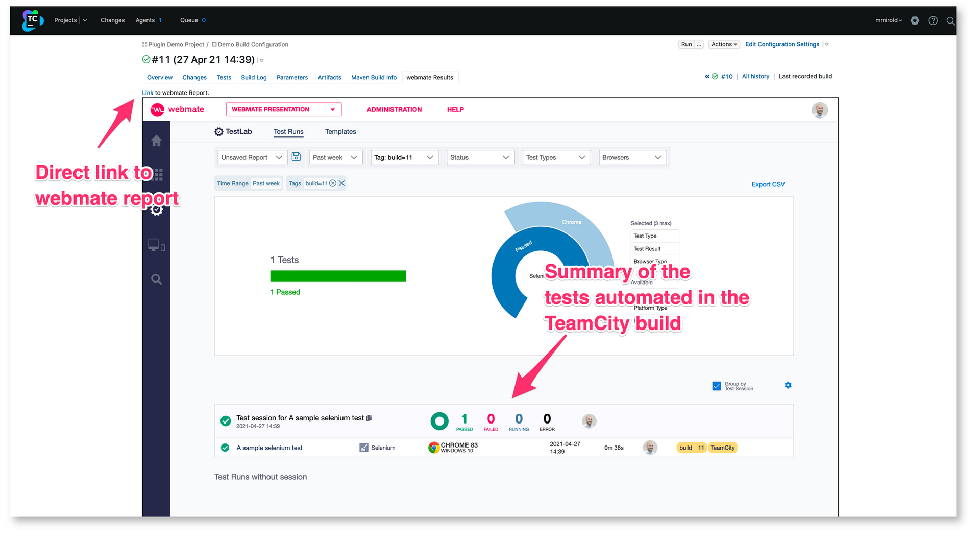Click the session result donut indicator
Viewport: 980px width, 540px height.
pyautogui.click(x=439, y=421)
